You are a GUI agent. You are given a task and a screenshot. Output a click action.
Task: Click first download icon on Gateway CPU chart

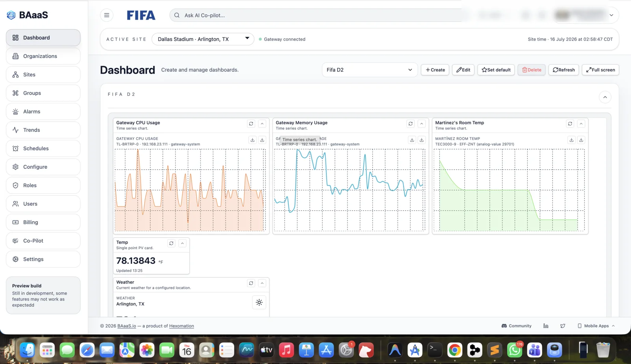[252, 140]
